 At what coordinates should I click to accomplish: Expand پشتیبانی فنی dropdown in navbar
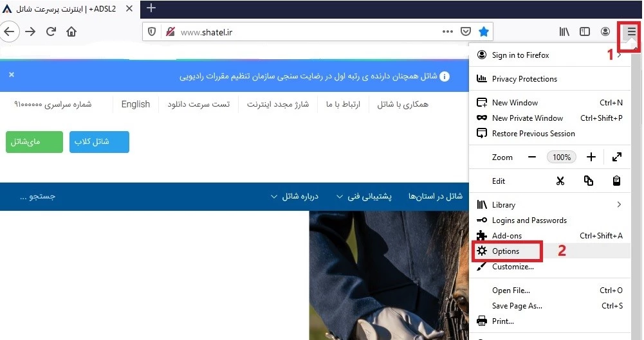[x=364, y=197]
